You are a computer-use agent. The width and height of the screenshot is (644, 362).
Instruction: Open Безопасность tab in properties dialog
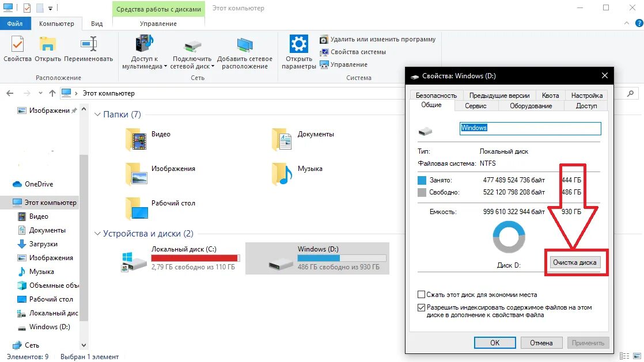(x=436, y=95)
